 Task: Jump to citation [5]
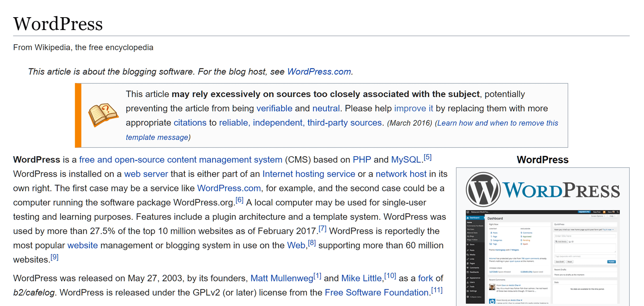click(427, 157)
